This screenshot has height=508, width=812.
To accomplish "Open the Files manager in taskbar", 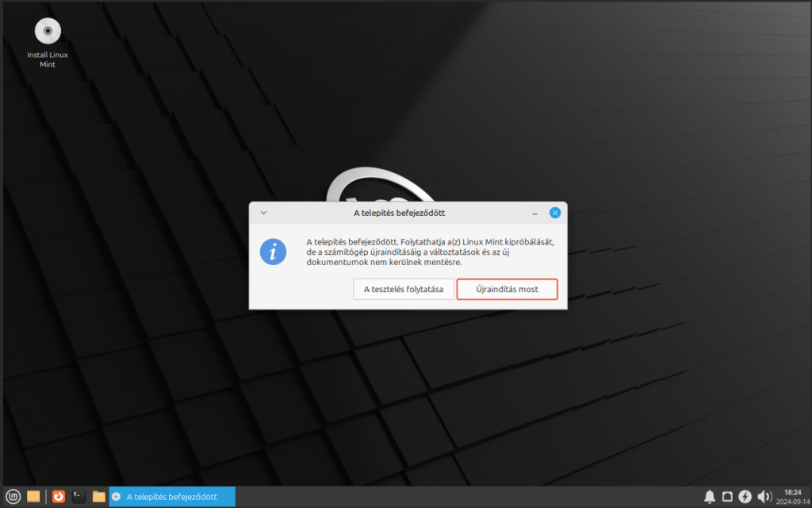I will [x=99, y=497].
